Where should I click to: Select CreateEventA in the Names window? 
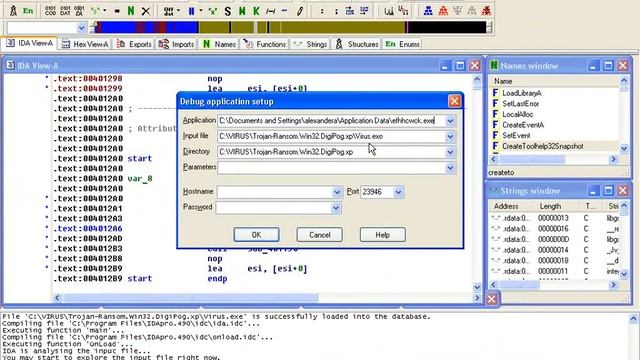(523, 125)
